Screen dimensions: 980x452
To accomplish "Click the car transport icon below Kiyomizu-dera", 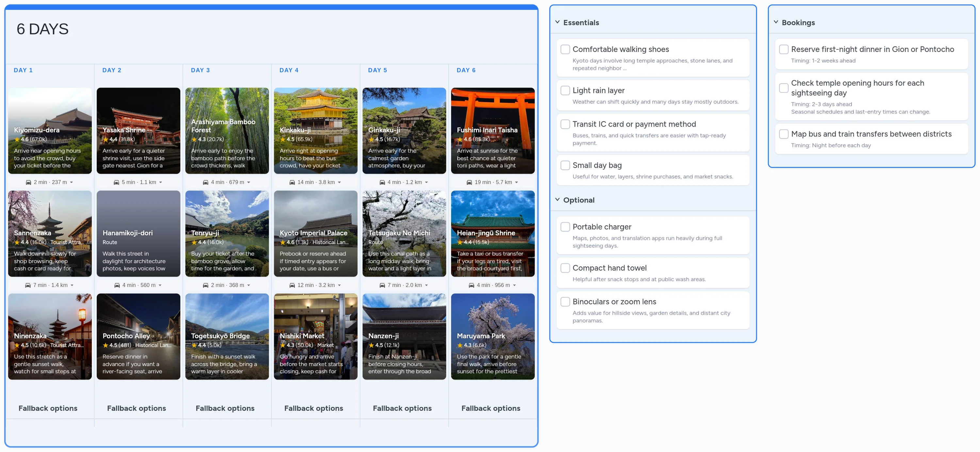I will (28, 182).
